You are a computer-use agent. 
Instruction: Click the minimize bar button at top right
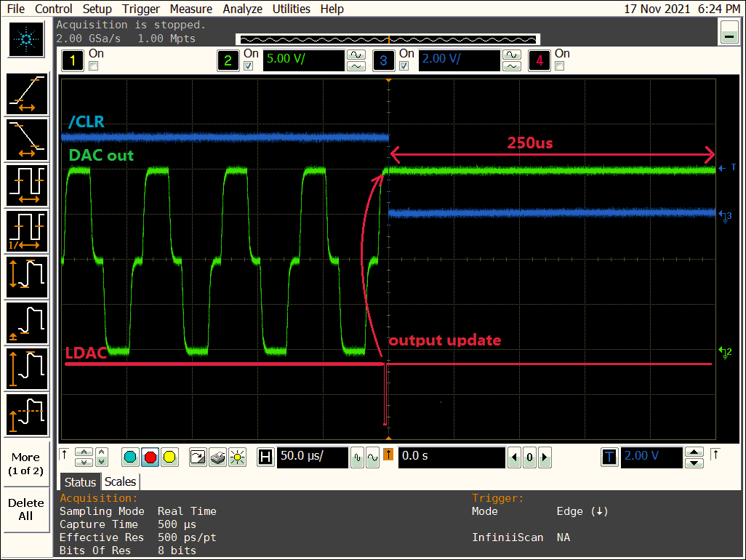729,32
